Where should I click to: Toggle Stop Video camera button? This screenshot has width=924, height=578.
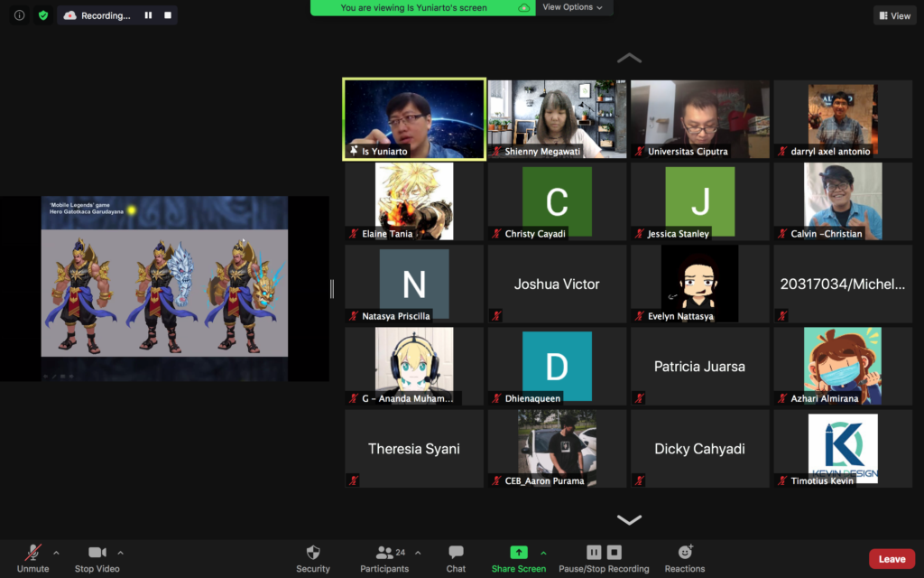coord(97,558)
